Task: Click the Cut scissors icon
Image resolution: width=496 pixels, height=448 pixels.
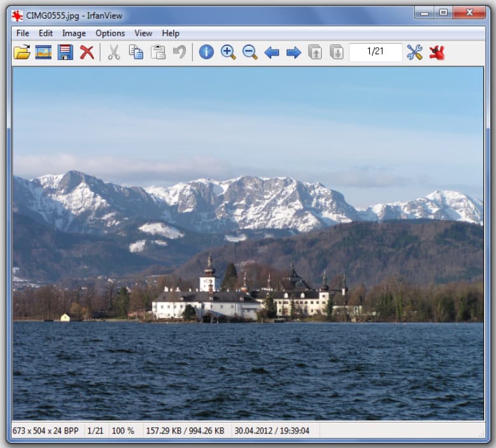Action: pos(114,52)
